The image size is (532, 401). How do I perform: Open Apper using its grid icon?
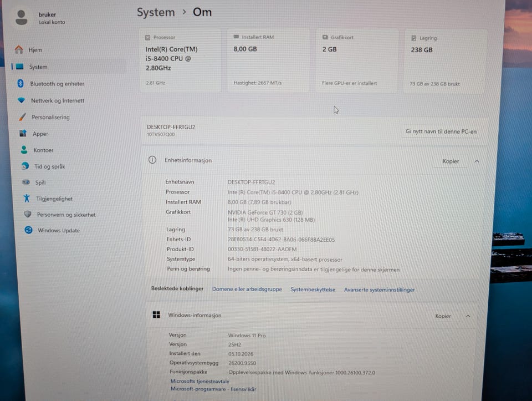23,133
